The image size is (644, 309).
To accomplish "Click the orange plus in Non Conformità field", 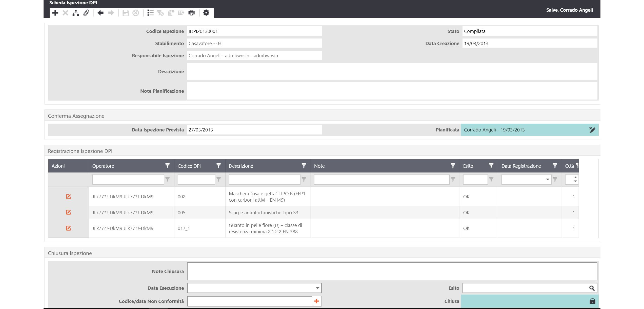I will coord(316,301).
